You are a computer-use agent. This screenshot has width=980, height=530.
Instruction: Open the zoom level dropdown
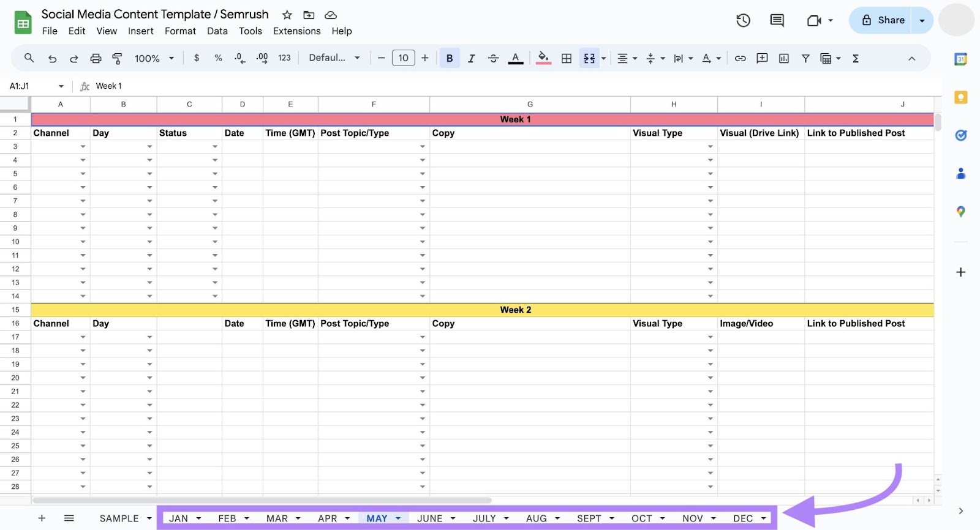click(154, 59)
